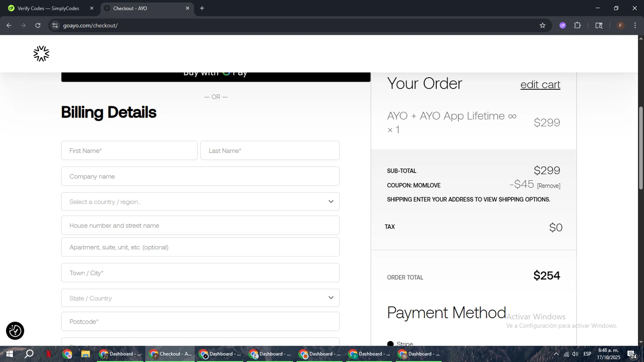Switch to Checkout taskbar window
This screenshot has height=362, width=644.
[170, 354]
